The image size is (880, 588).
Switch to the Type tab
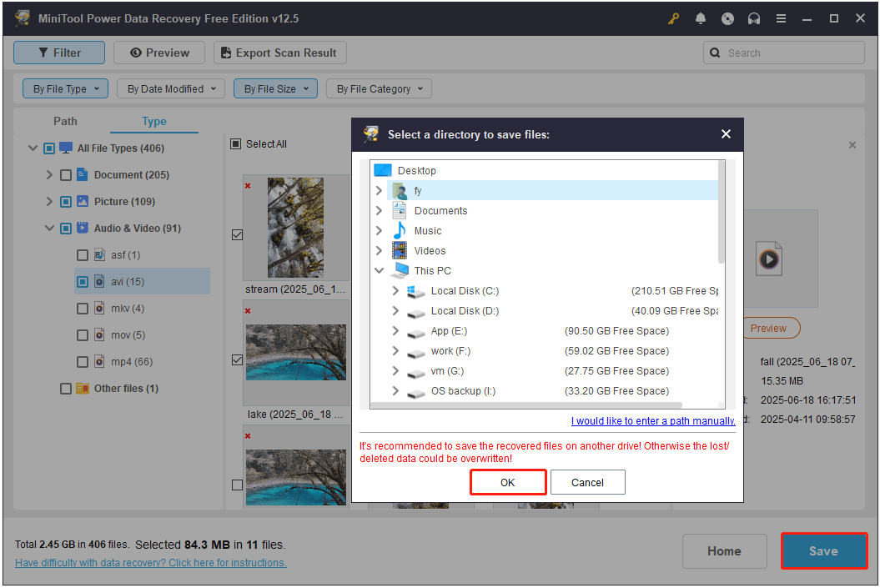point(154,122)
